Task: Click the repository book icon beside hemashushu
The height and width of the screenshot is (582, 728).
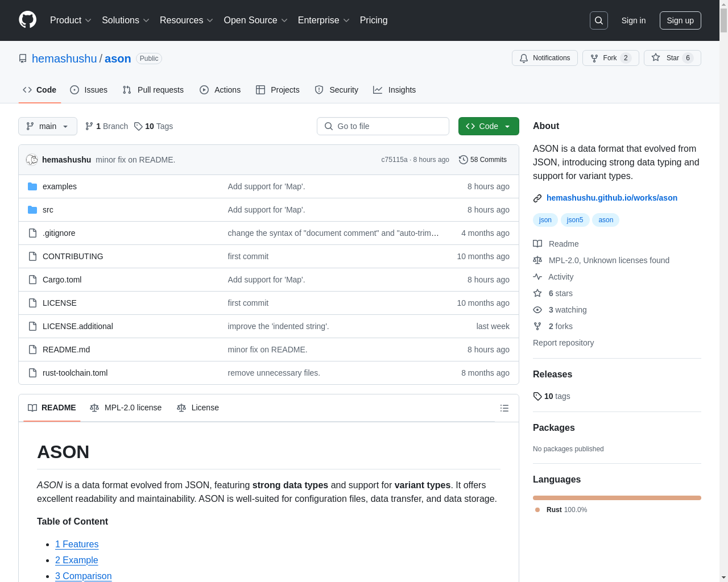Action: click(23, 59)
